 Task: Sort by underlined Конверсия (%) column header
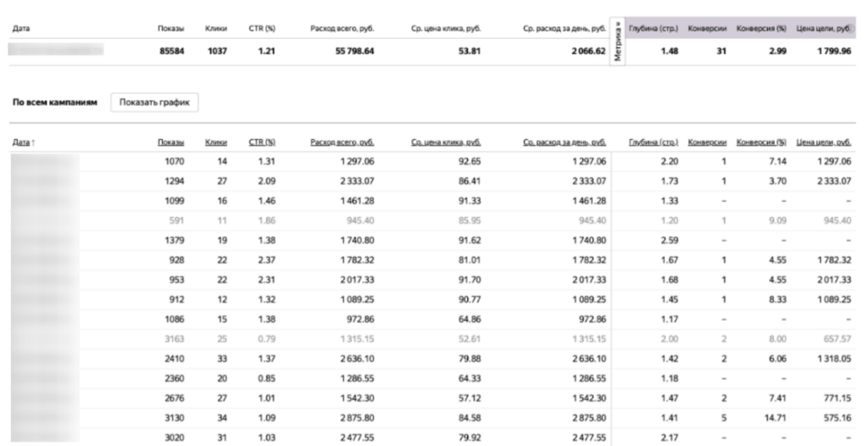coord(761,142)
